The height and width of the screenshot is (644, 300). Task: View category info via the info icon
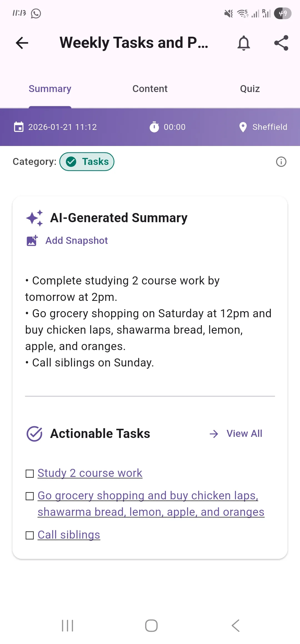click(x=281, y=161)
